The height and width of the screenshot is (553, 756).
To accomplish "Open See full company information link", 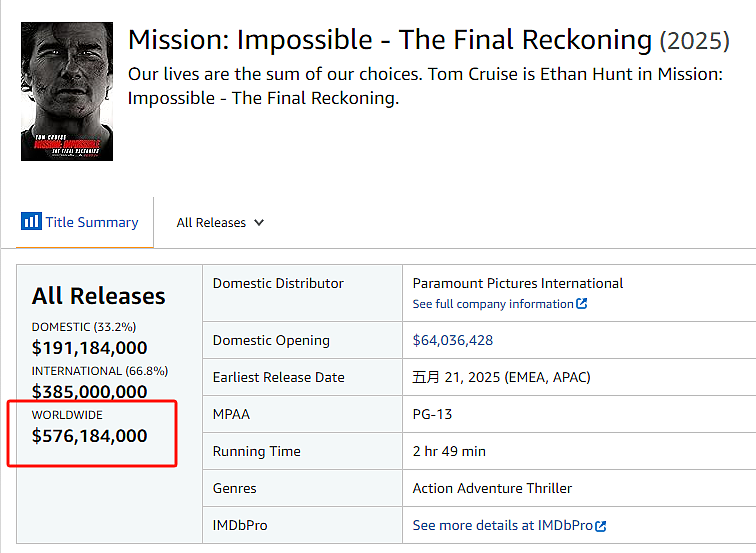I will tap(500, 304).
